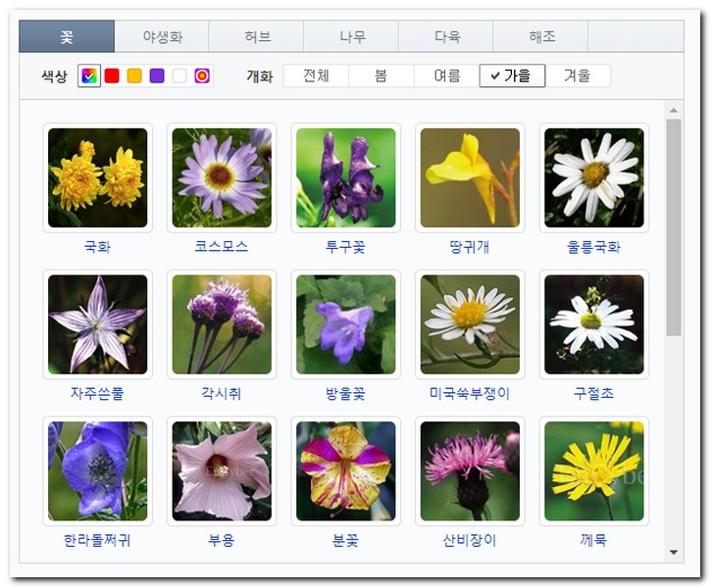Click the scrollbar down arrow
This screenshot has width=712, height=588.
(673, 553)
